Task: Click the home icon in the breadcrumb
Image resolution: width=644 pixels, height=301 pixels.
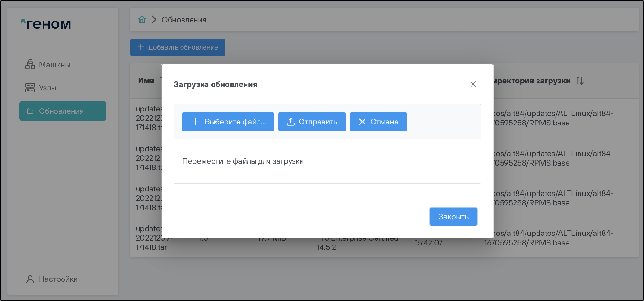Action: coord(141,20)
